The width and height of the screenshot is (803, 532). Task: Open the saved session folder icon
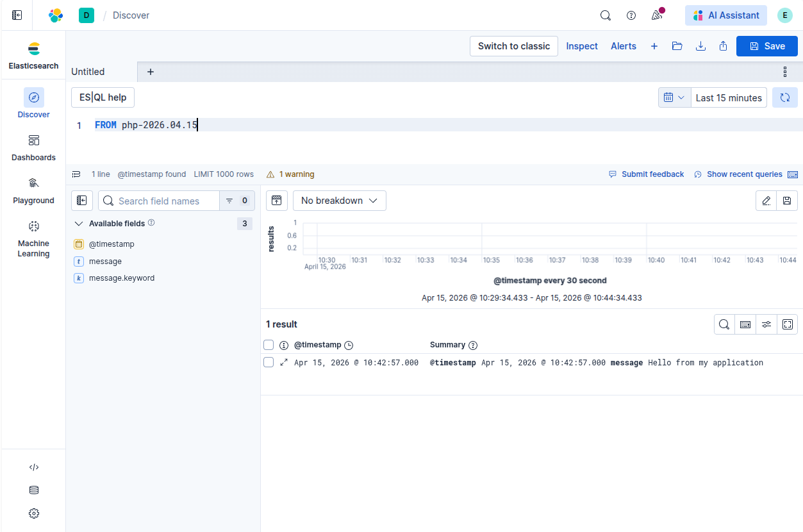click(677, 46)
